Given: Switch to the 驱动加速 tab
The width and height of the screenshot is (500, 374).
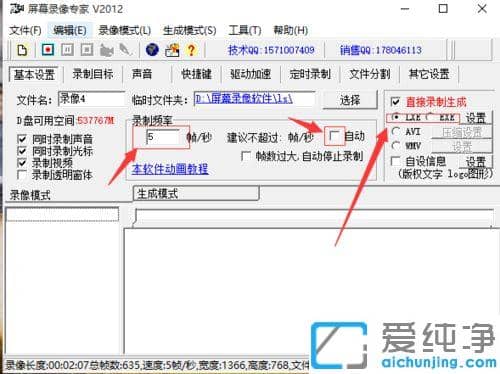Looking at the screenshot, I should (250, 74).
